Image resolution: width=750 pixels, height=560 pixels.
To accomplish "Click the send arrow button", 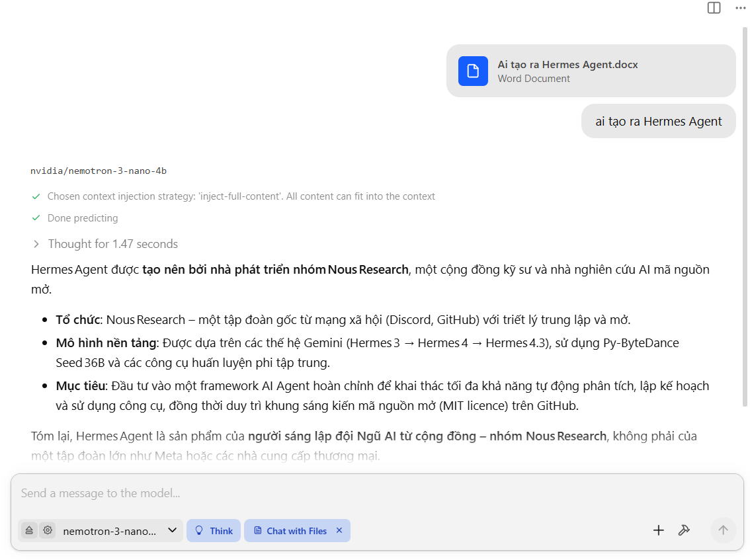I will click(x=723, y=530).
